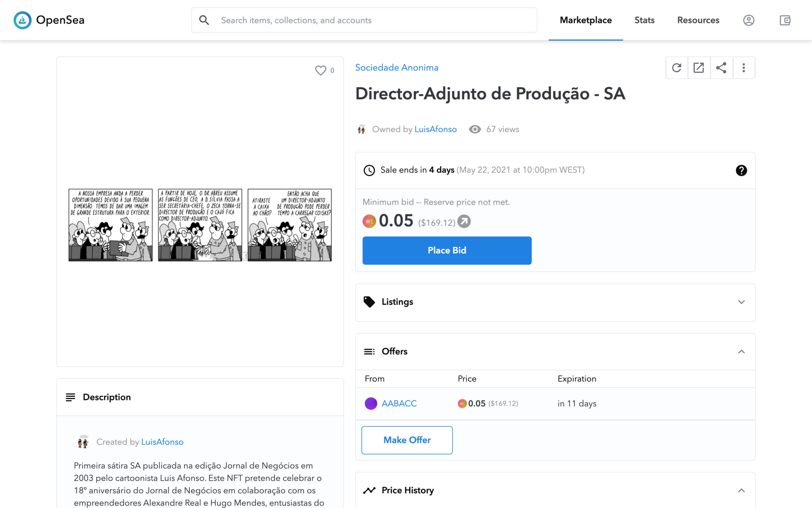Click the 'in 11 days' expiration cell

pyautogui.click(x=577, y=403)
